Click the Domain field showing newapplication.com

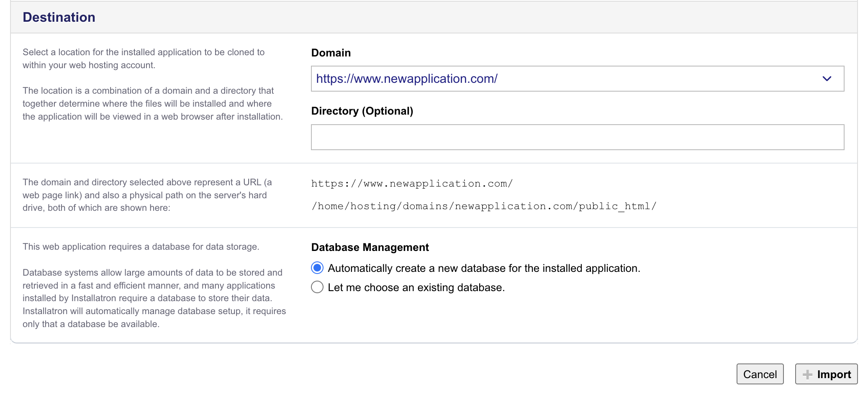(x=578, y=78)
